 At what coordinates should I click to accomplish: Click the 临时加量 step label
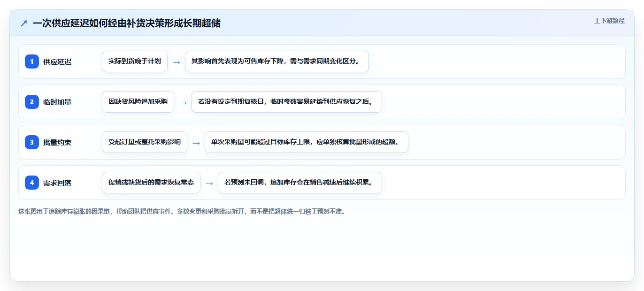[57, 102]
